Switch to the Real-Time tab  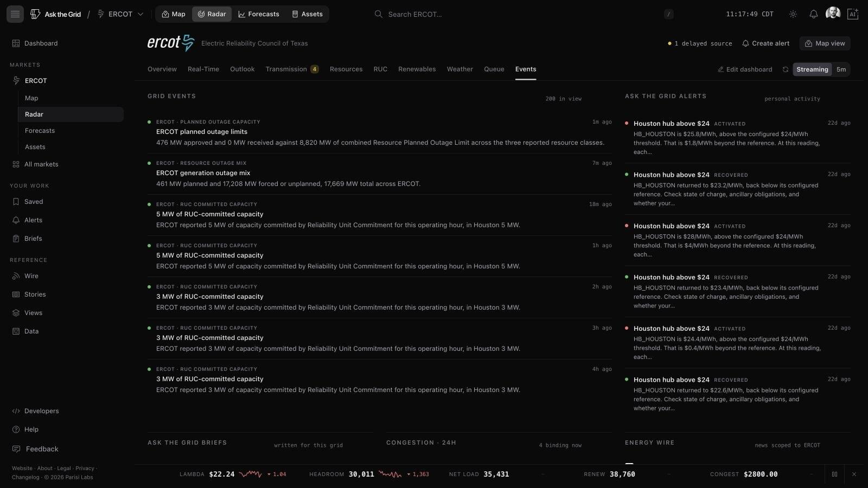203,69
